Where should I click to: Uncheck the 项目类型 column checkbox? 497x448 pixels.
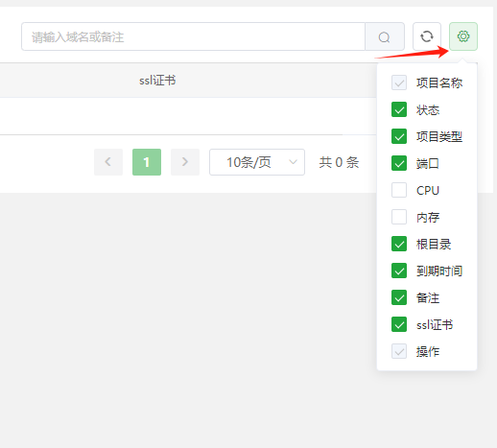click(399, 136)
